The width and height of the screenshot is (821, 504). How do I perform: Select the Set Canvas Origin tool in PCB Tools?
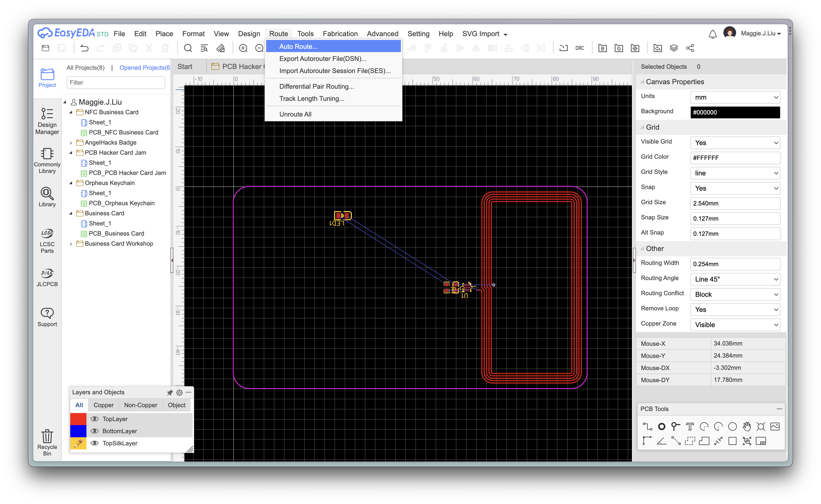[x=647, y=441]
